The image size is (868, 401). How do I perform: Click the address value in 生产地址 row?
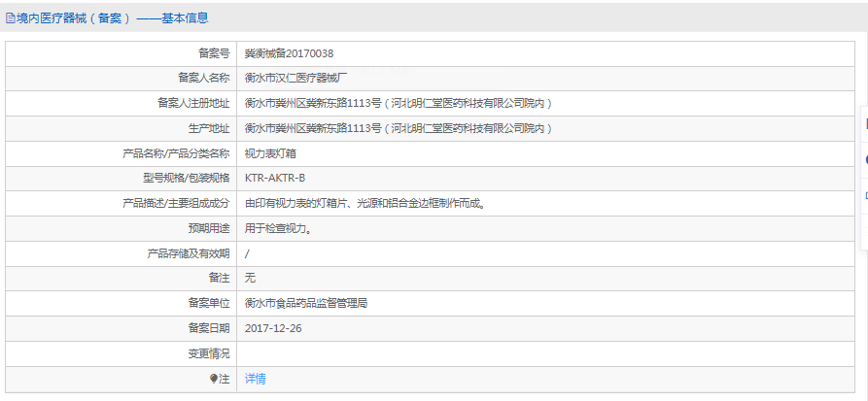[399, 128]
